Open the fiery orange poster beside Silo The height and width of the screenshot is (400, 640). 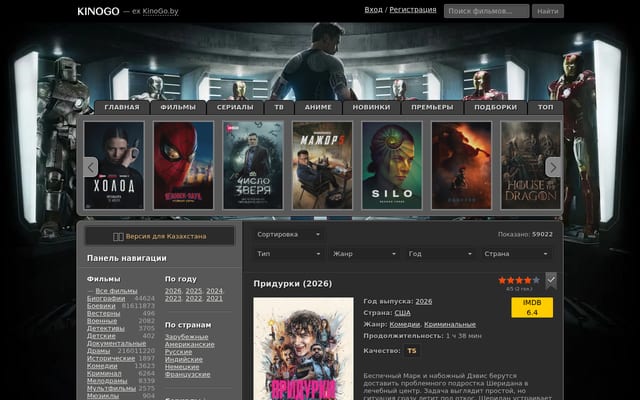(x=461, y=165)
